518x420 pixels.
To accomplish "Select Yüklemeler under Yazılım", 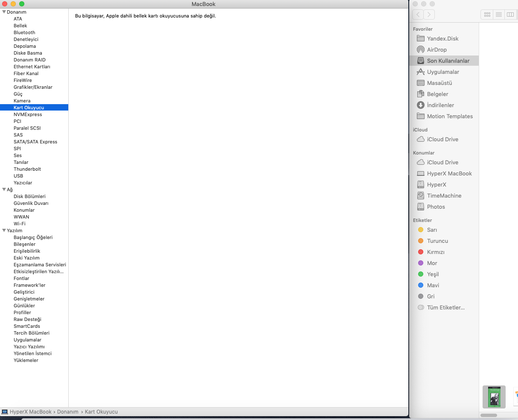I will click(26, 360).
